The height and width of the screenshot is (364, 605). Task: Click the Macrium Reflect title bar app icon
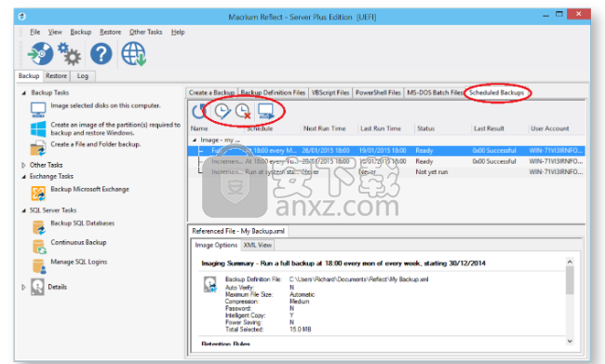point(22,16)
